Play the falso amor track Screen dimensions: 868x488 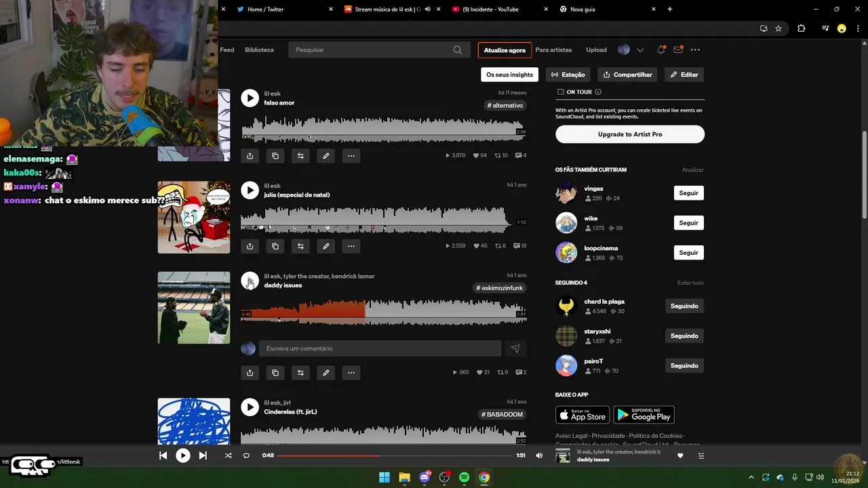pyautogui.click(x=250, y=98)
